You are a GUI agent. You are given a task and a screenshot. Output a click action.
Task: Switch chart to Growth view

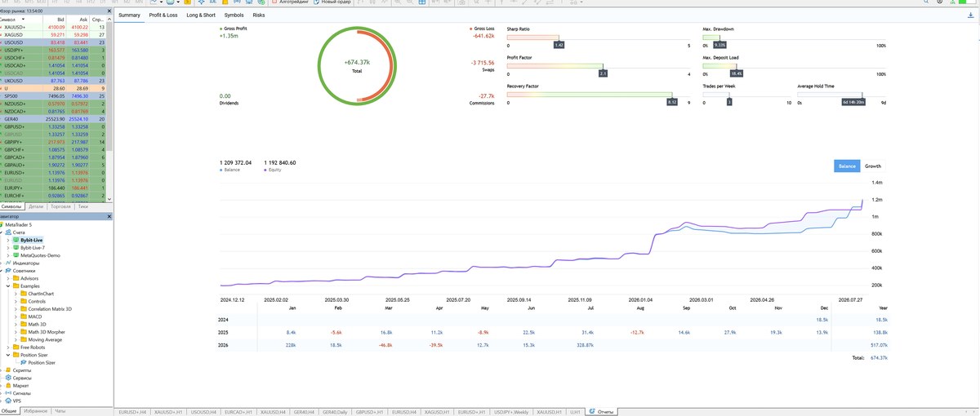click(873, 166)
